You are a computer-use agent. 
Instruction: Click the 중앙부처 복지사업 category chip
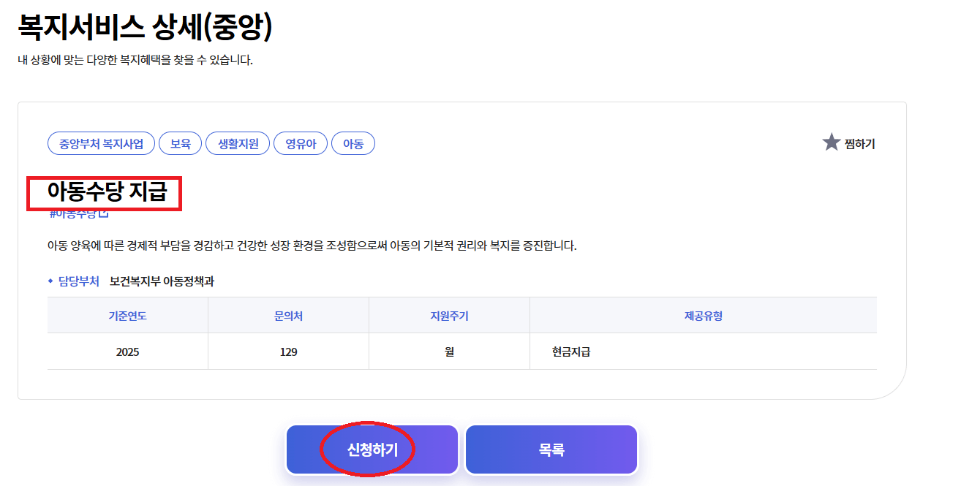tap(100, 143)
